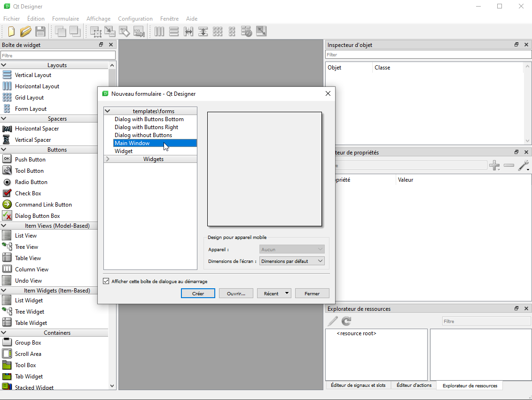Click the Fermer button
Screen dimensions: 532x400
[x=312, y=293]
